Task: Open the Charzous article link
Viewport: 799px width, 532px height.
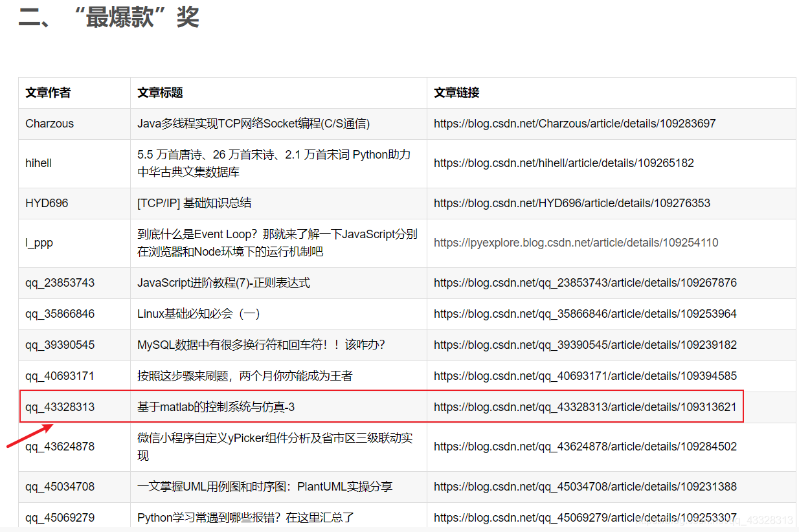Action: click(575, 124)
